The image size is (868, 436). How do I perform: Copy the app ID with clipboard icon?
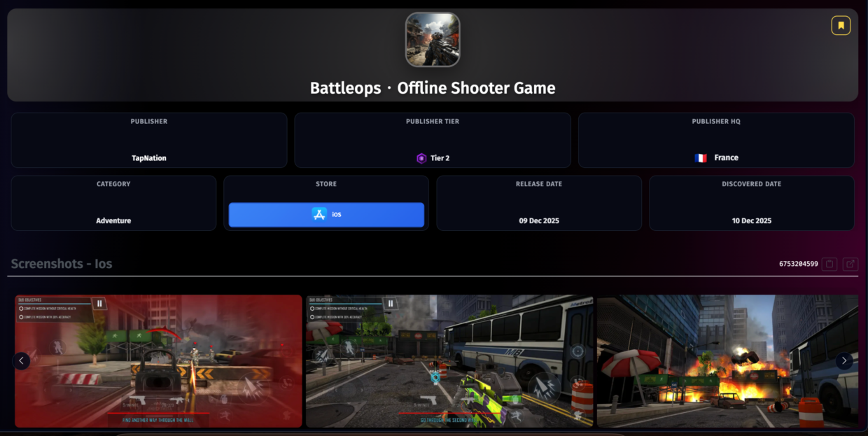pos(829,264)
